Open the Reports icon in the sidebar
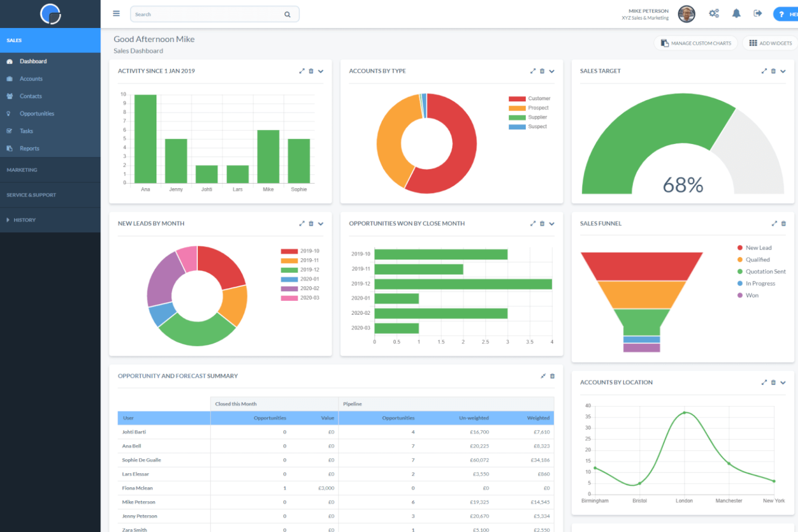 10,148
